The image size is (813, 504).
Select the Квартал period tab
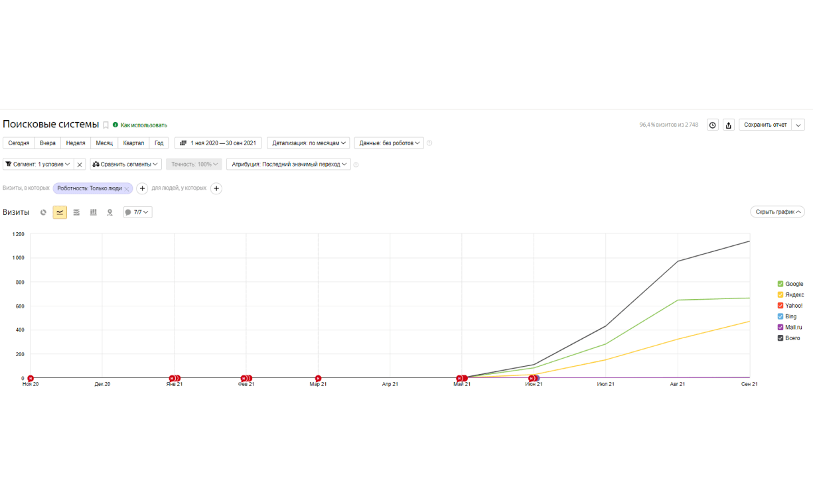pos(133,143)
